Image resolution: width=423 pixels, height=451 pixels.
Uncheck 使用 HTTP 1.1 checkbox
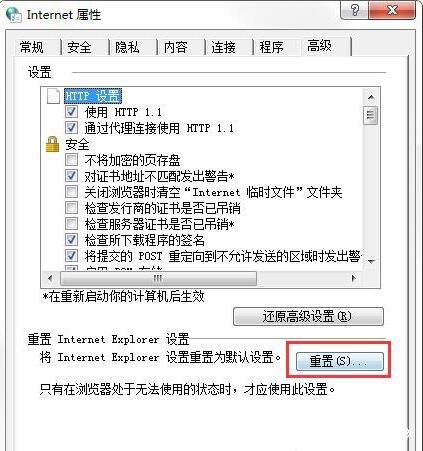[x=71, y=112]
